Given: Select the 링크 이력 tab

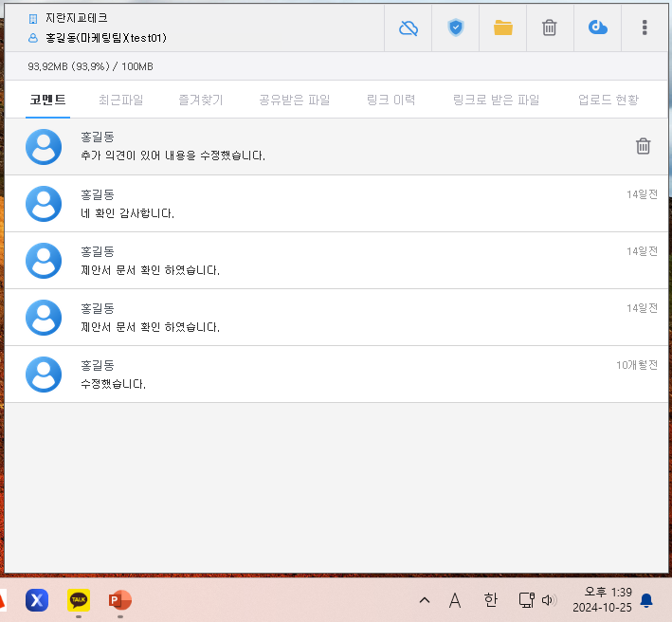Looking at the screenshot, I should click(390, 100).
